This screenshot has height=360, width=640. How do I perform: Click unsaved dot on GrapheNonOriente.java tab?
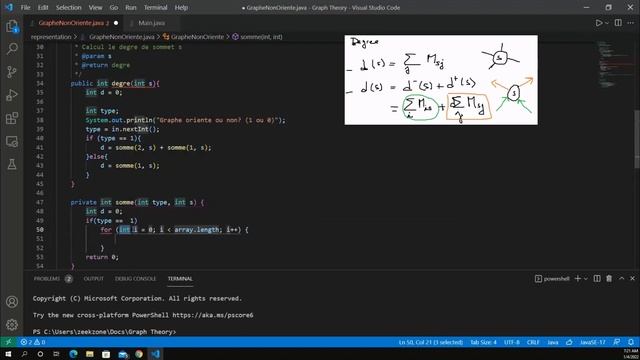coord(116,23)
